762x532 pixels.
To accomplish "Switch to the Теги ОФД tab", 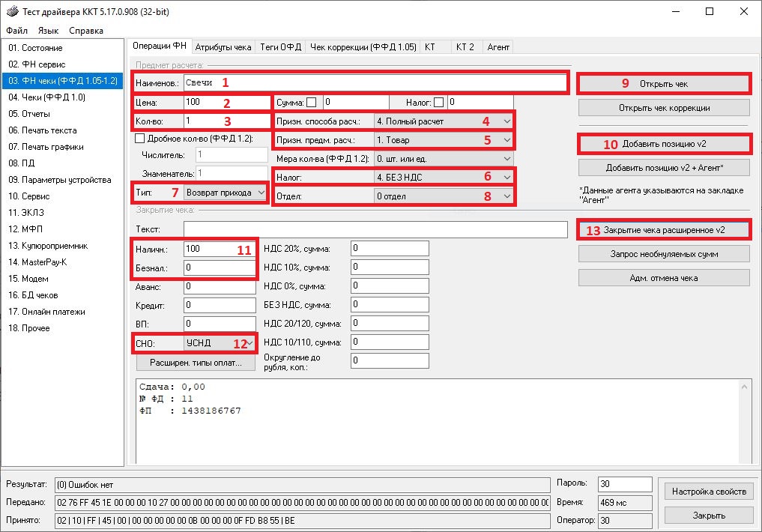I will pos(281,46).
